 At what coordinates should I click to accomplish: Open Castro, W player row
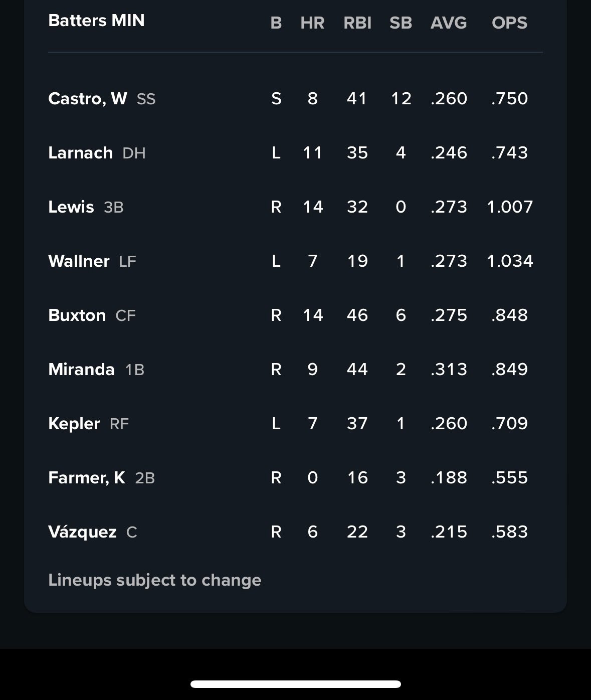point(88,98)
